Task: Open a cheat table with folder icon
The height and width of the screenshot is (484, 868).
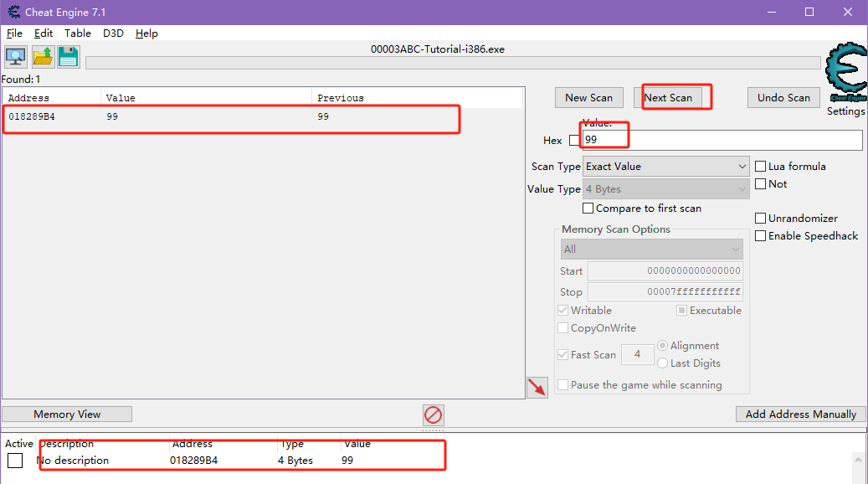Action: click(43, 56)
